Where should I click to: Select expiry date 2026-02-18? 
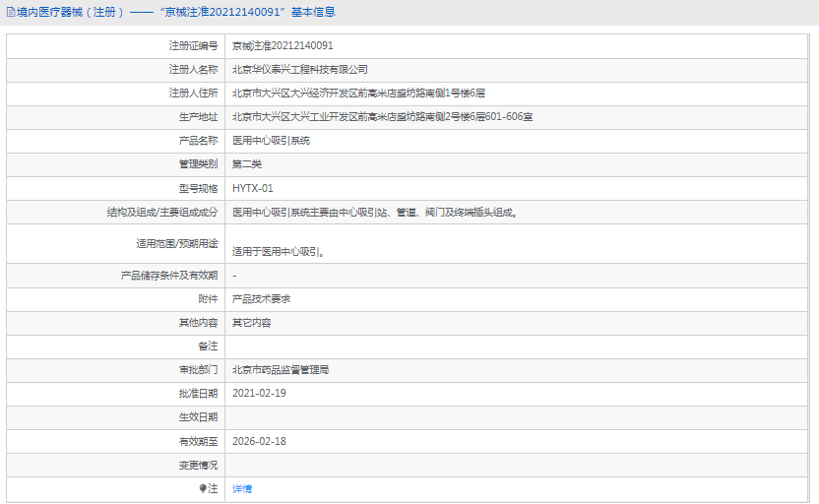tap(259, 441)
